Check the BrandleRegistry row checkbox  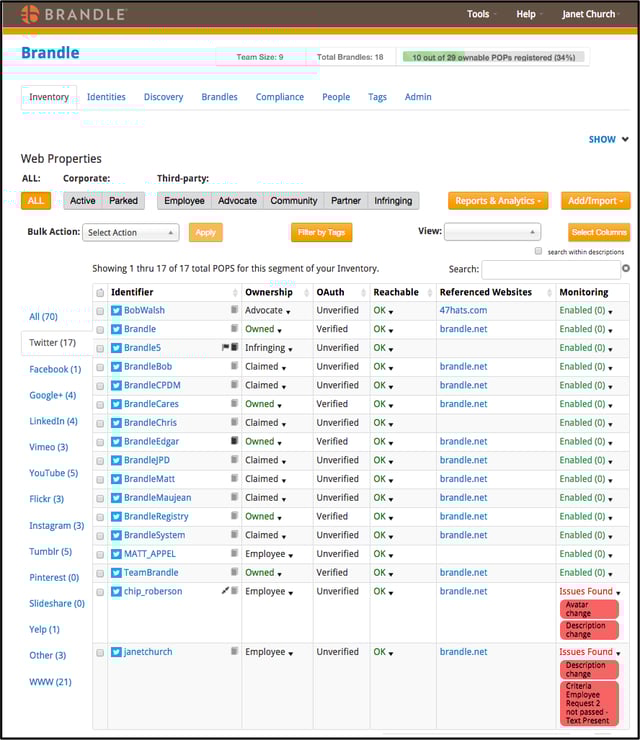100,517
